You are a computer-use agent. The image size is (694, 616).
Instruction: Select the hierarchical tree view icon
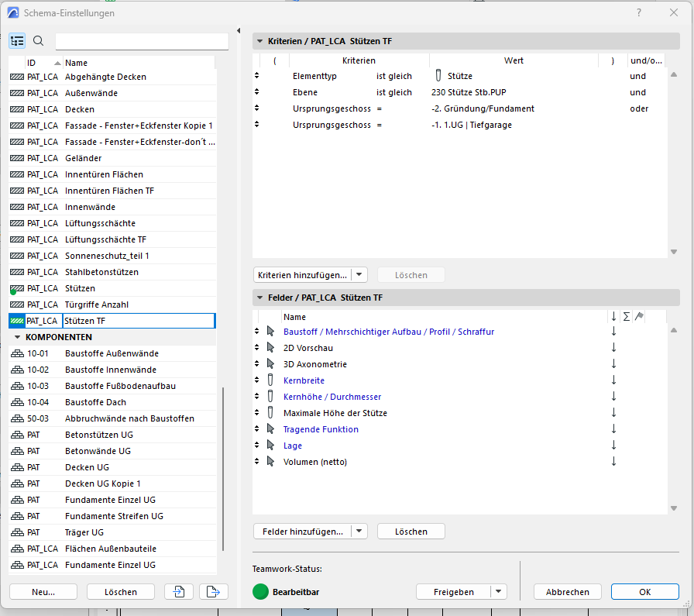coord(17,41)
